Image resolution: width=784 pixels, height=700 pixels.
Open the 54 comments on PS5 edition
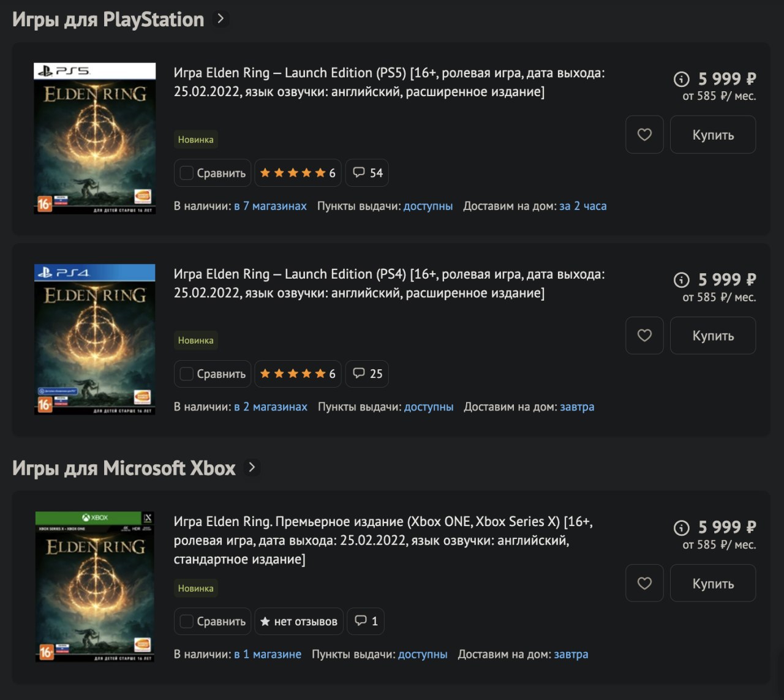tap(367, 173)
